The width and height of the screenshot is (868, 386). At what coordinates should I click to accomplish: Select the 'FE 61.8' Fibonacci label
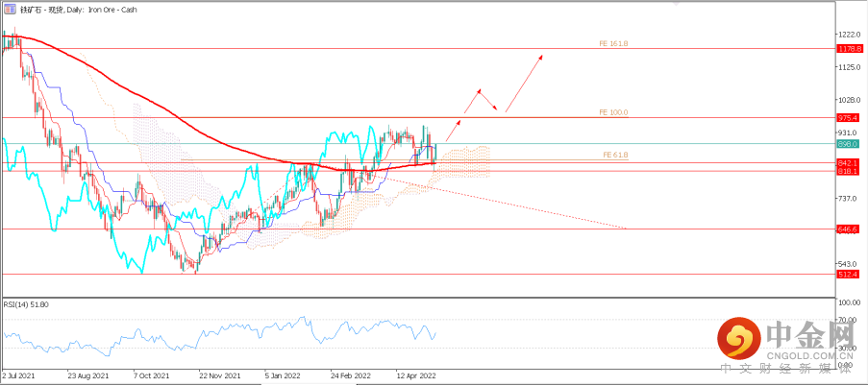click(x=615, y=155)
